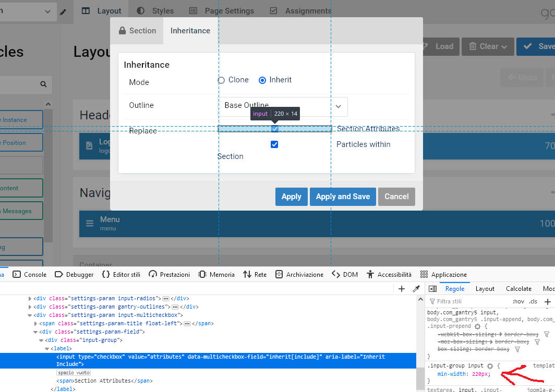Click the filter icon next to box-sizing: border-box
This screenshot has height=392, width=555.
pyautogui.click(x=517, y=349)
